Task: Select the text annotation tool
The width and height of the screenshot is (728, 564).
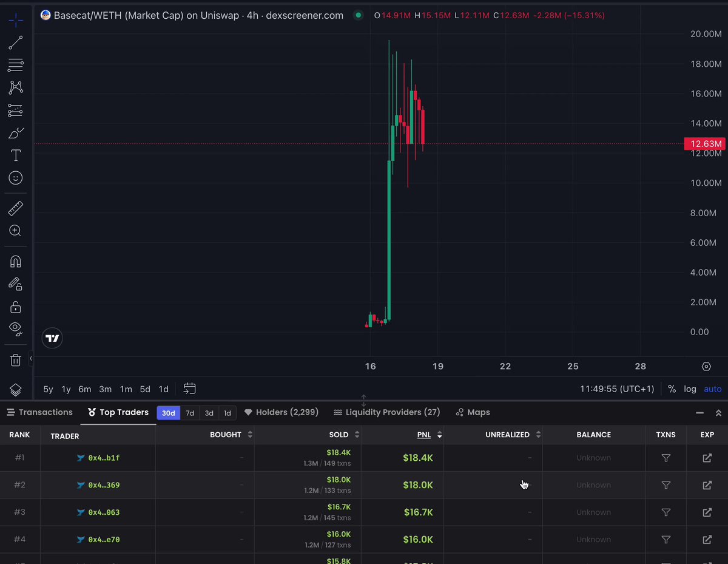Action: click(16, 155)
